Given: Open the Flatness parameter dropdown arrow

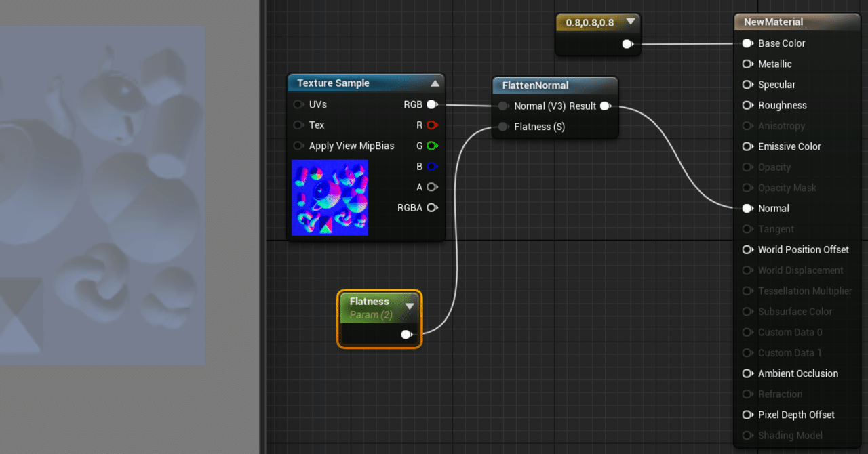Looking at the screenshot, I should click(410, 306).
